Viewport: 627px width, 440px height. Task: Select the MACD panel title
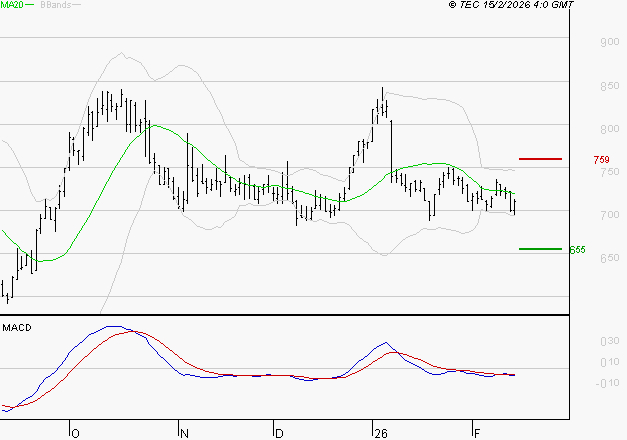(x=17, y=327)
